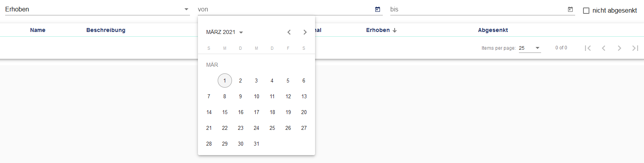Open the 'Erhoben' dropdown selector

pyautogui.click(x=97, y=9)
